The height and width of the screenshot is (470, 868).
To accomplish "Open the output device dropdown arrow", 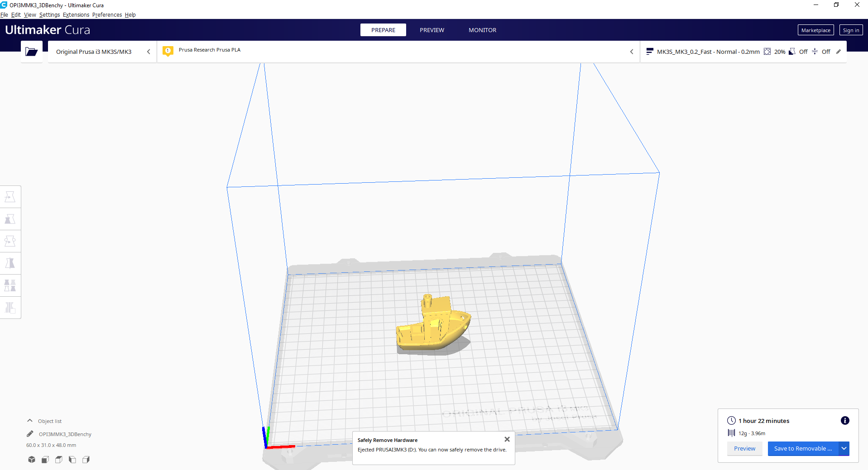I will 844,449.
